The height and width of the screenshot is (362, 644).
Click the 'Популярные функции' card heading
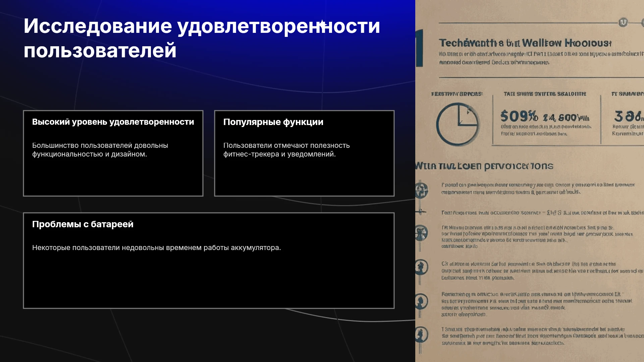pos(273,122)
